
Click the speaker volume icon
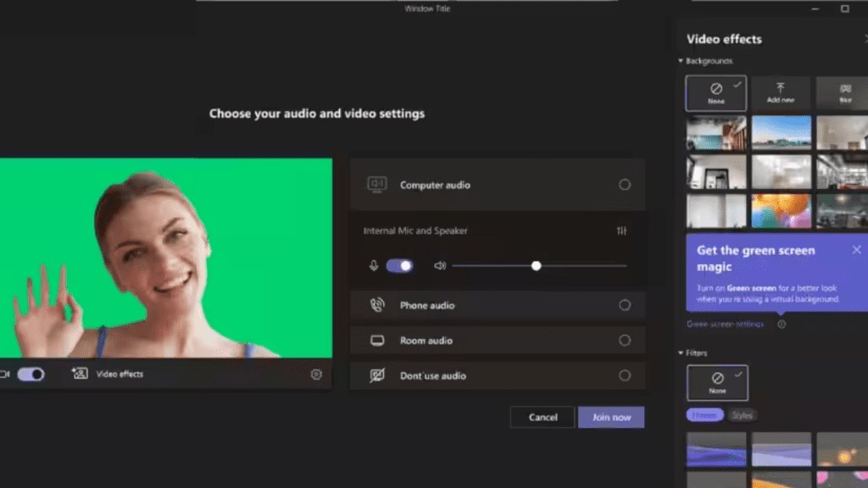point(440,266)
